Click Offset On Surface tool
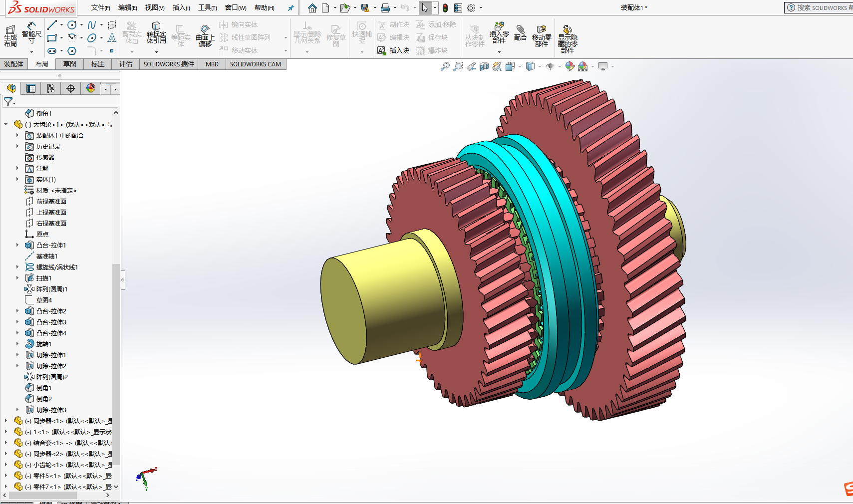Viewport: 853px width, 504px height. coord(205,35)
